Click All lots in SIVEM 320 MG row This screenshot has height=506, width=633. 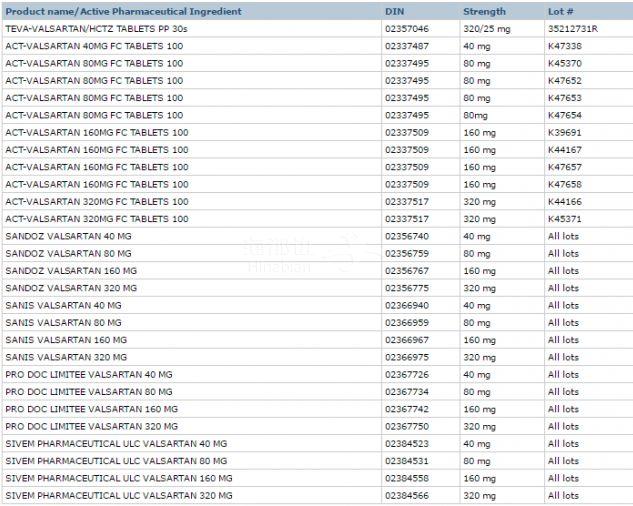coord(563,496)
